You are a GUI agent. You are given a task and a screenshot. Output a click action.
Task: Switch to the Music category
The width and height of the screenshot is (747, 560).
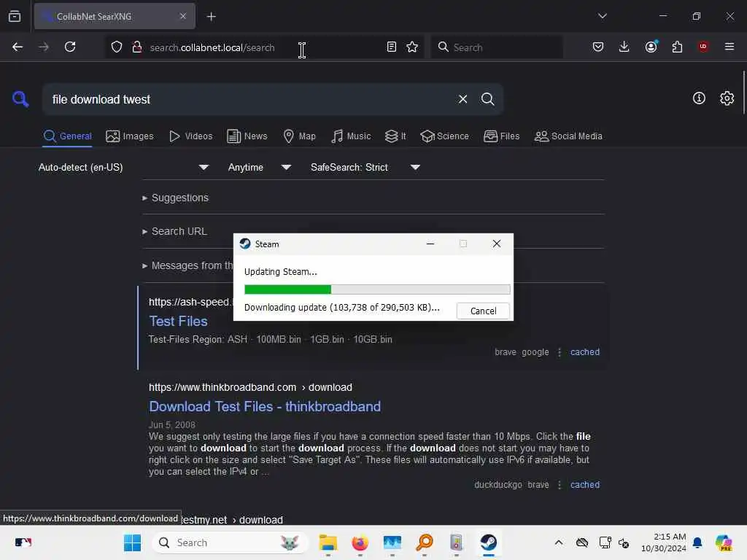pos(351,136)
